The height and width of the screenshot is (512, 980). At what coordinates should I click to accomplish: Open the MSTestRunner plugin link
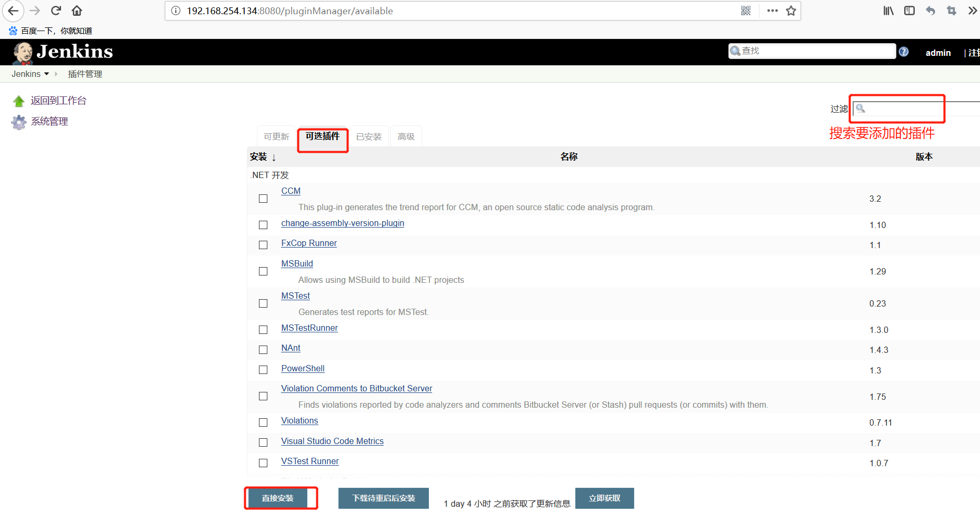click(309, 328)
